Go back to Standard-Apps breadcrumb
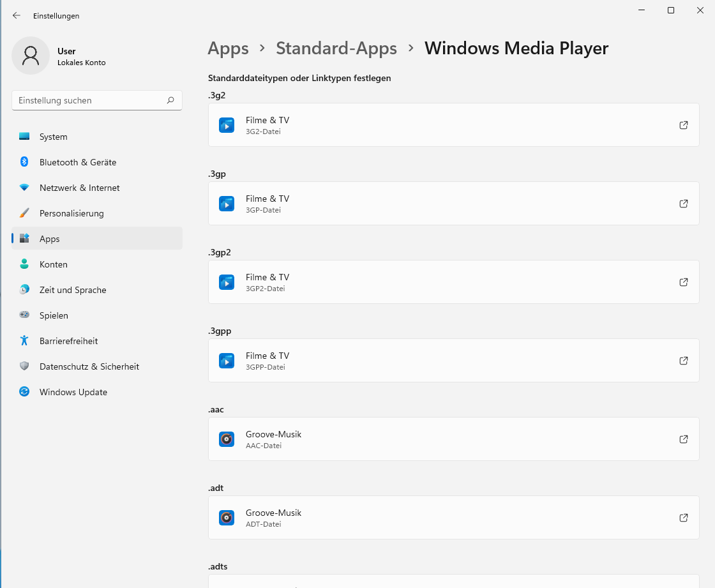This screenshot has height=588, width=715. [x=336, y=49]
